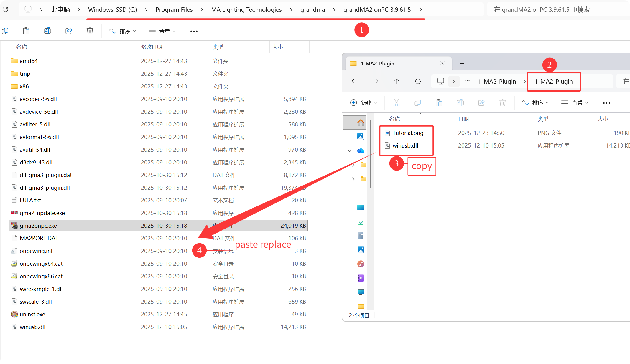Click the share icon in left toolbar
The image size is (630, 364).
69,31
